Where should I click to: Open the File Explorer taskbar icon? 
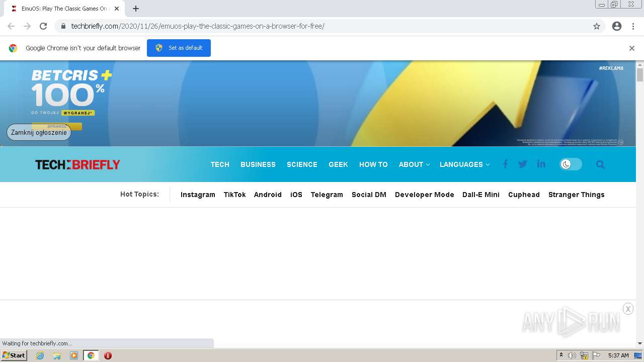click(57, 355)
